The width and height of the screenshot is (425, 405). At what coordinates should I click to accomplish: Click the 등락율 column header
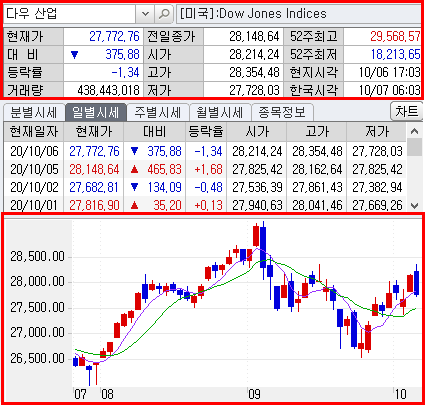click(206, 131)
